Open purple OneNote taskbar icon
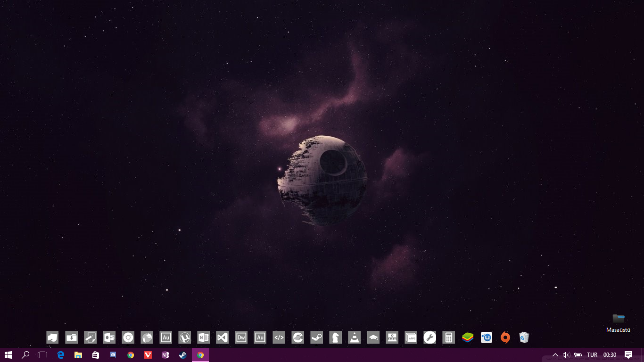The image size is (644, 362). 165,355
